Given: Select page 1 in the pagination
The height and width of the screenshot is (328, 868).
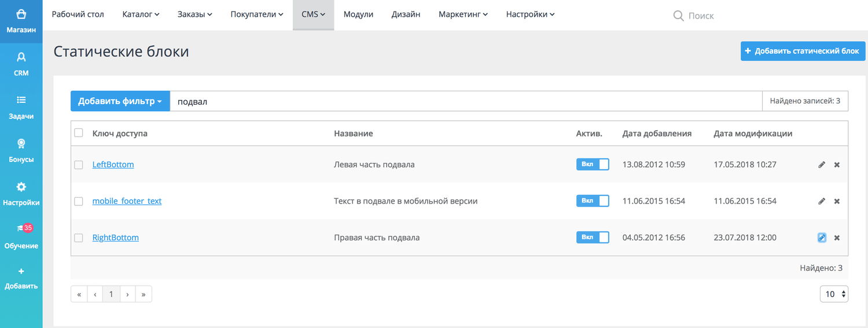Looking at the screenshot, I should click(111, 294).
